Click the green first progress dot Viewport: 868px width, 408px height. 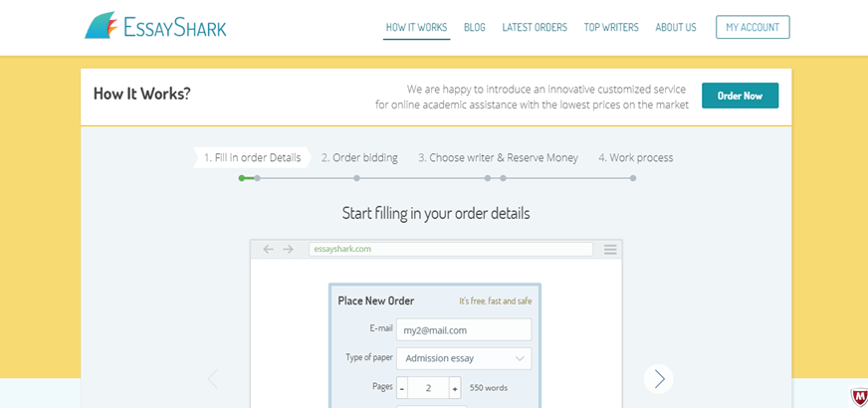pyautogui.click(x=242, y=178)
